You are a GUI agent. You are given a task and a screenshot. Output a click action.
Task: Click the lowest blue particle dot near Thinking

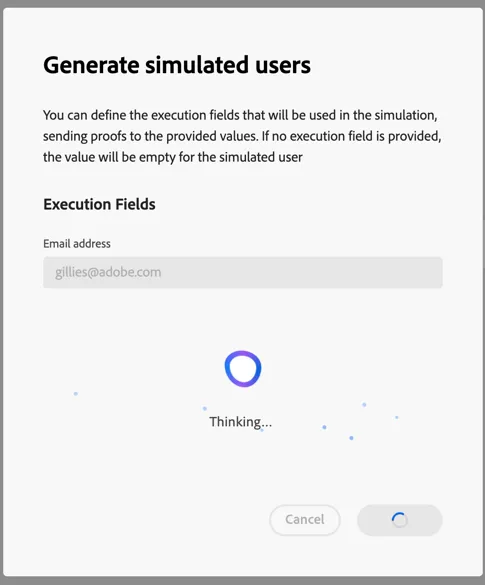(351, 438)
